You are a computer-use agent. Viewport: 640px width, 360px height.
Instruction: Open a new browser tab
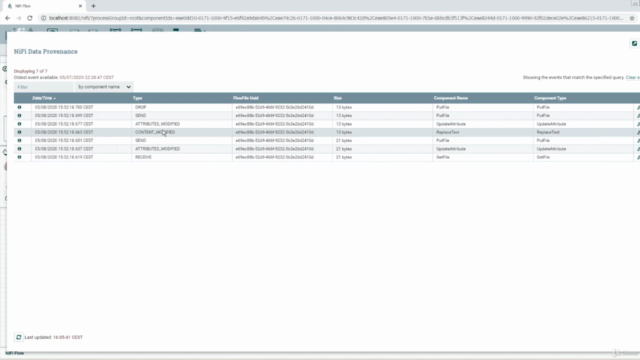tap(93, 6)
